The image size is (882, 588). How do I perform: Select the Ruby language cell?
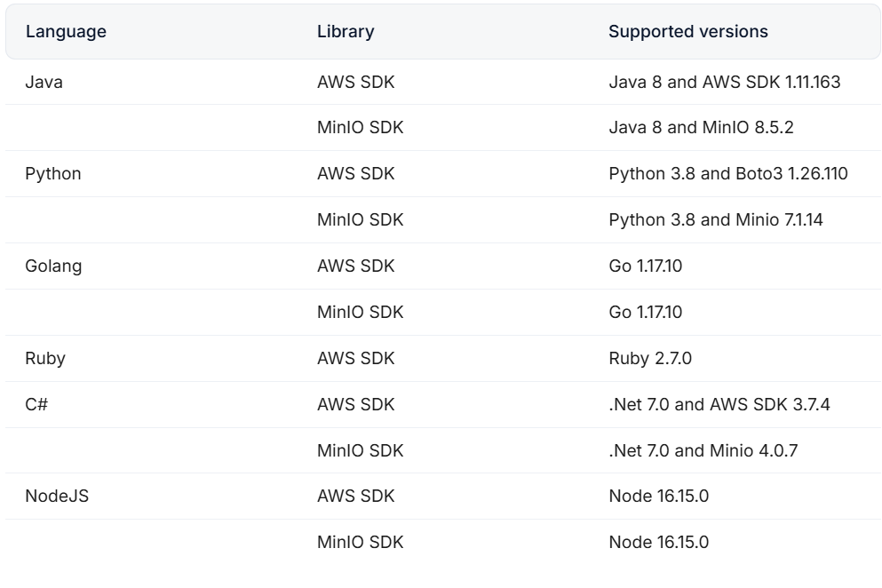(x=45, y=359)
